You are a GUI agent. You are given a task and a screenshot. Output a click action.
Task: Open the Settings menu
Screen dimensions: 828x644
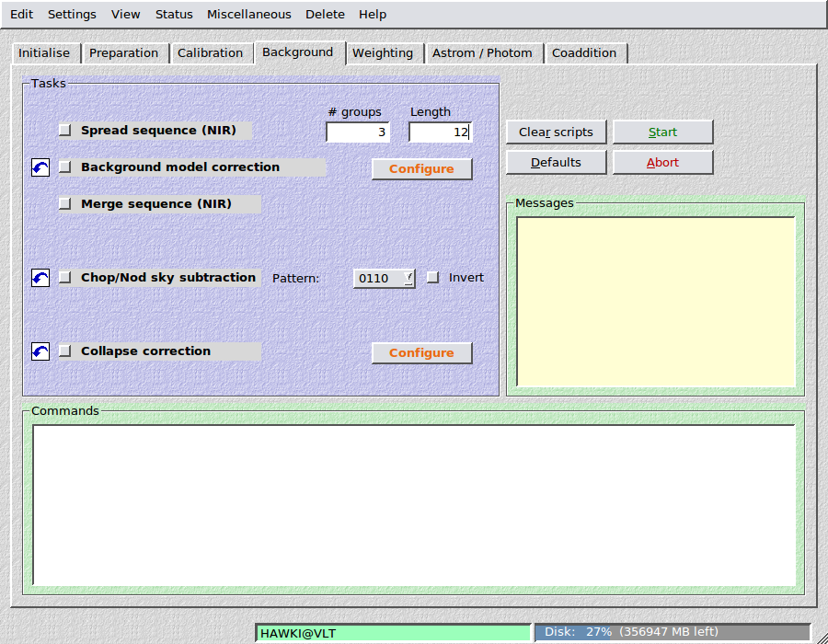(x=72, y=15)
